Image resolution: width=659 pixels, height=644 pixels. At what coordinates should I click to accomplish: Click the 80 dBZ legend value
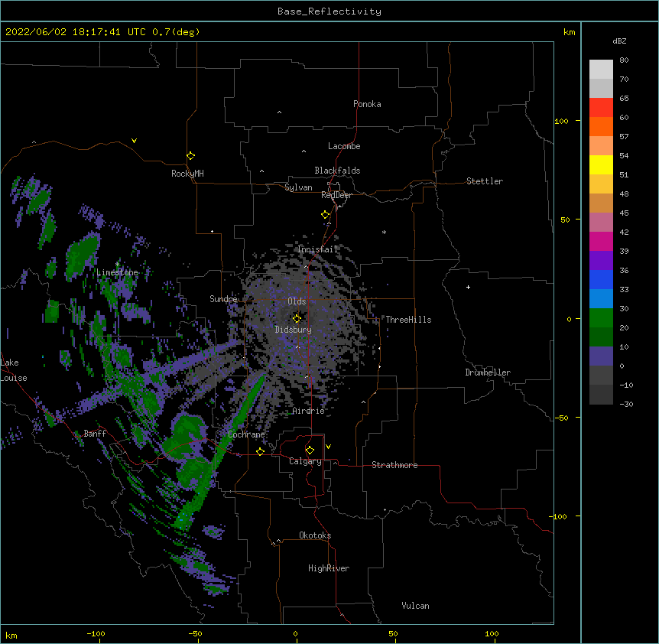point(624,60)
